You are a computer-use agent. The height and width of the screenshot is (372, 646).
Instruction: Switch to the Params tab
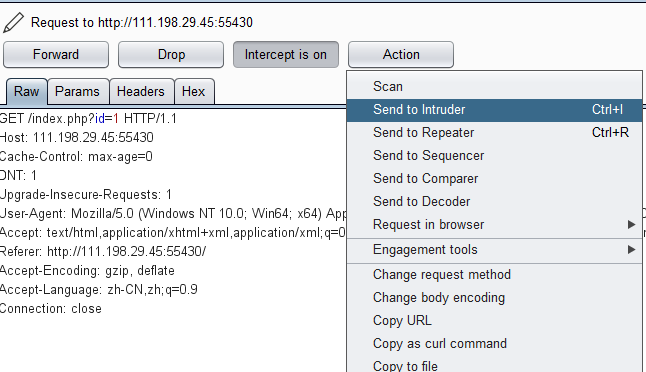78,91
